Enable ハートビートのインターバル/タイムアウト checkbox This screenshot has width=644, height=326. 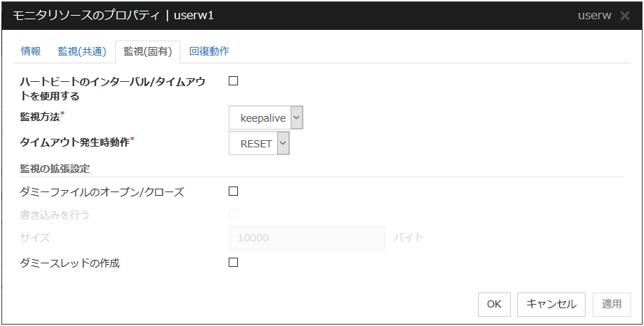tap(233, 80)
